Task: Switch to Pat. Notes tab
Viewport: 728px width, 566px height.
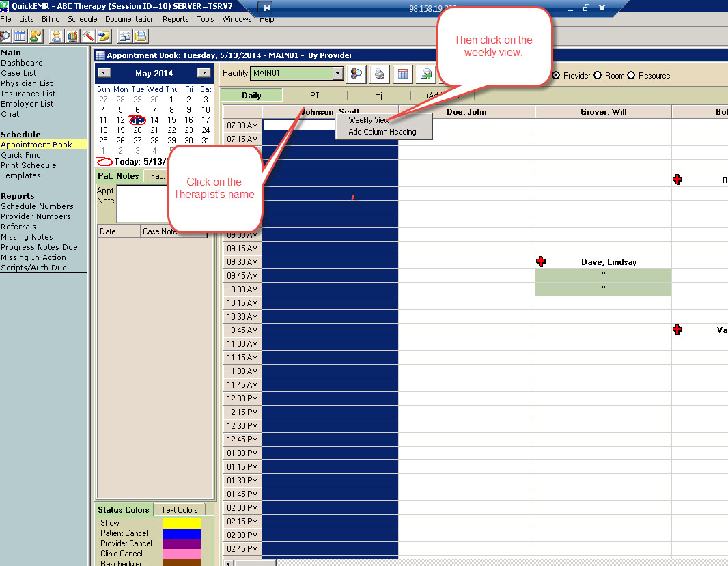Action: tap(118, 176)
